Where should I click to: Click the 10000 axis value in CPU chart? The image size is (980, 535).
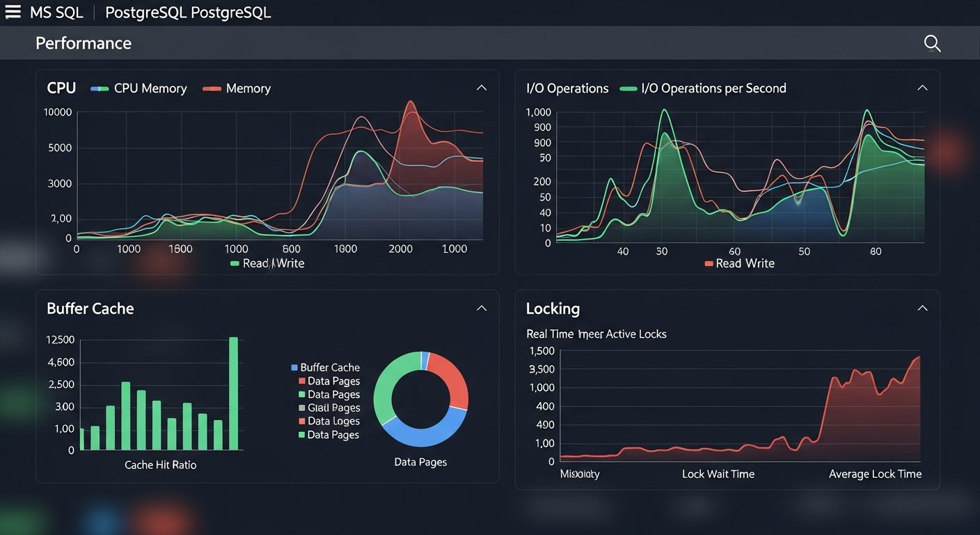pyautogui.click(x=58, y=112)
